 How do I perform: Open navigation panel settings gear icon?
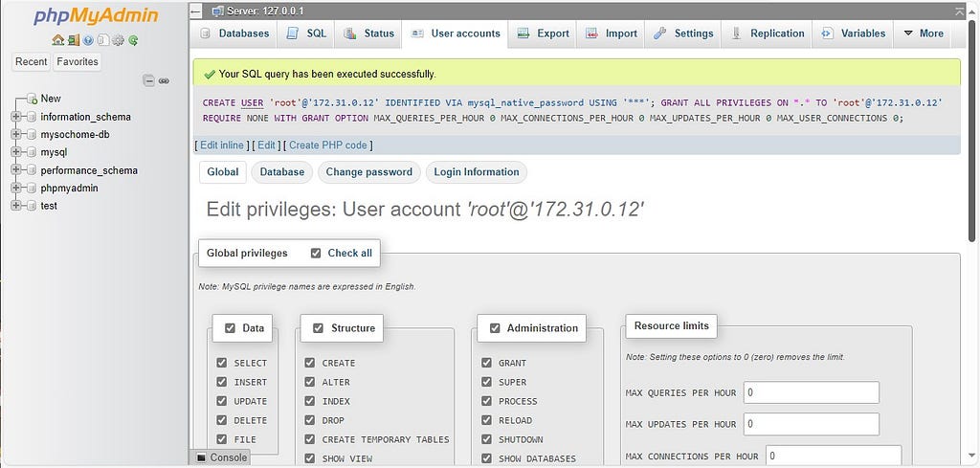coord(118,40)
